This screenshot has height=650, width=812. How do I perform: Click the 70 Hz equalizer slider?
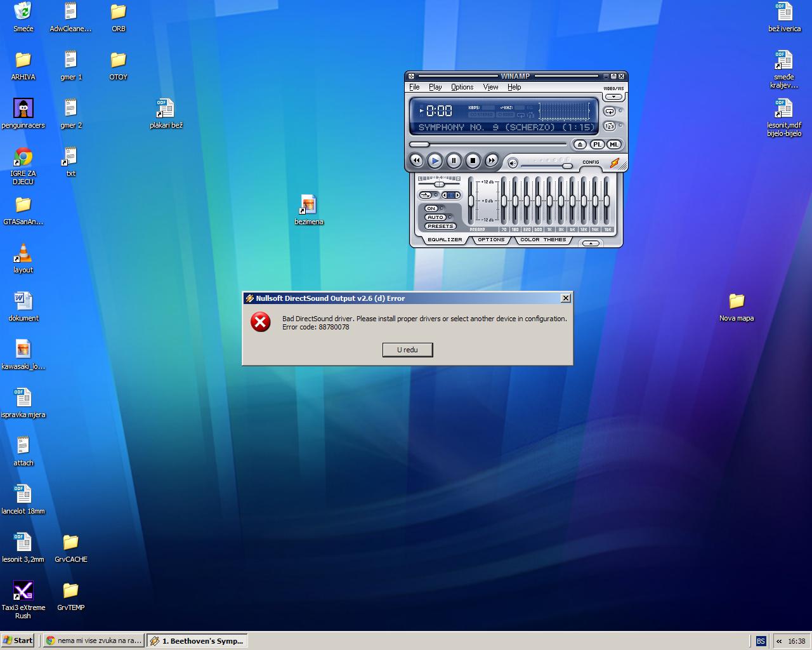pos(504,201)
